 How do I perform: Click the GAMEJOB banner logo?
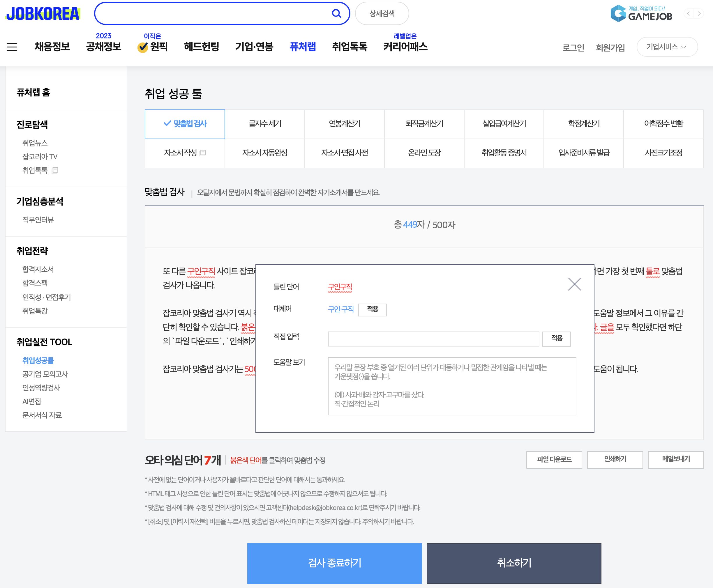[x=641, y=14]
